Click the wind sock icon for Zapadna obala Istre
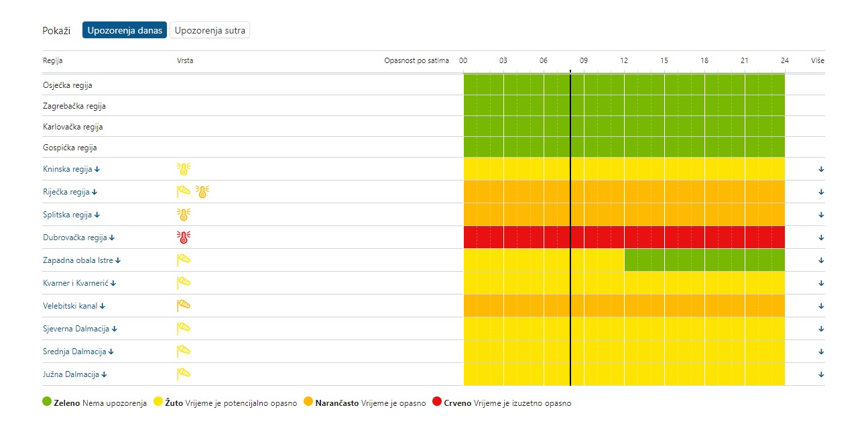 pos(183,260)
